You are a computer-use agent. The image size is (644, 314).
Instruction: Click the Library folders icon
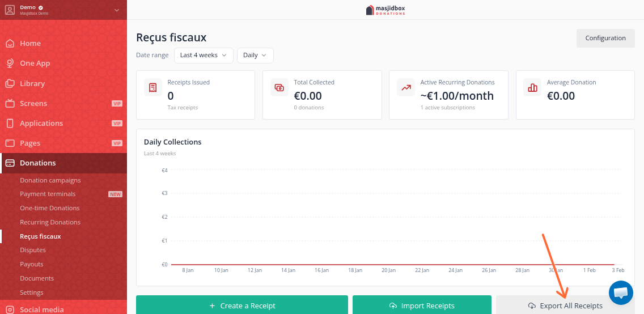[10, 83]
